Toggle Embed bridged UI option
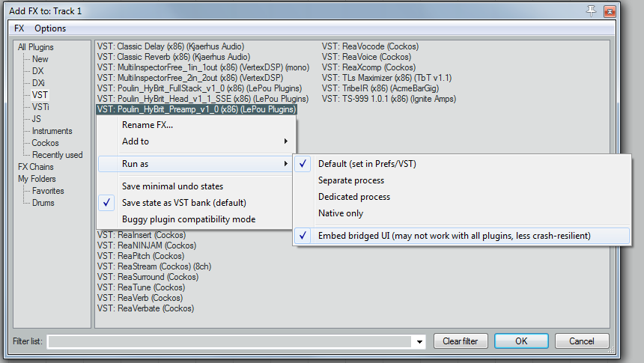Image resolution: width=644 pixels, height=363 pixels. [462, 236]
